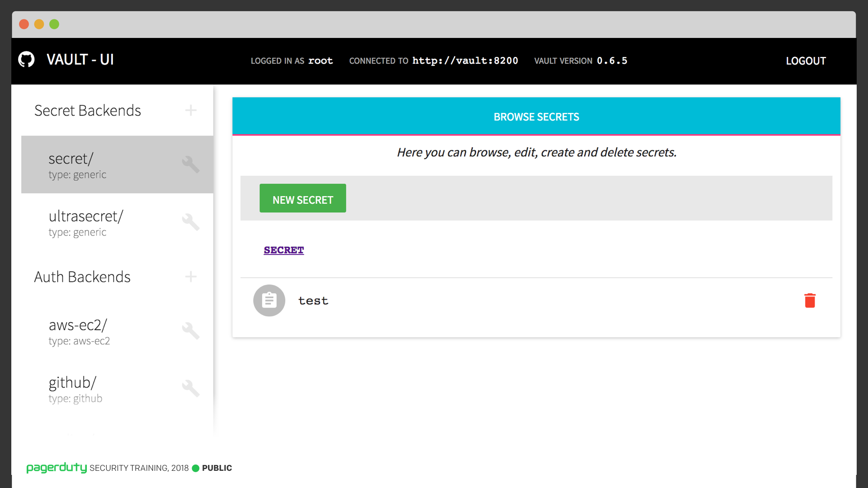
Task: Open wrench settings for github/ backend
Action: [x=191, y=388]
